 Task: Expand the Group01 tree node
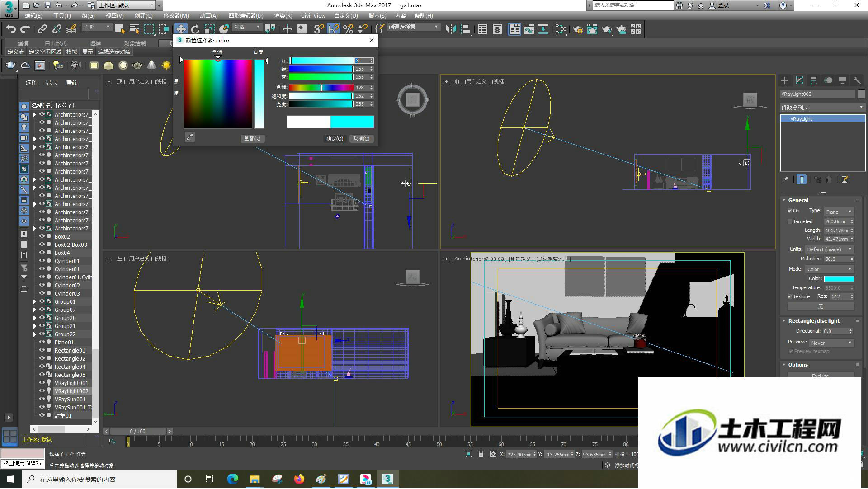tap(35, 301)
